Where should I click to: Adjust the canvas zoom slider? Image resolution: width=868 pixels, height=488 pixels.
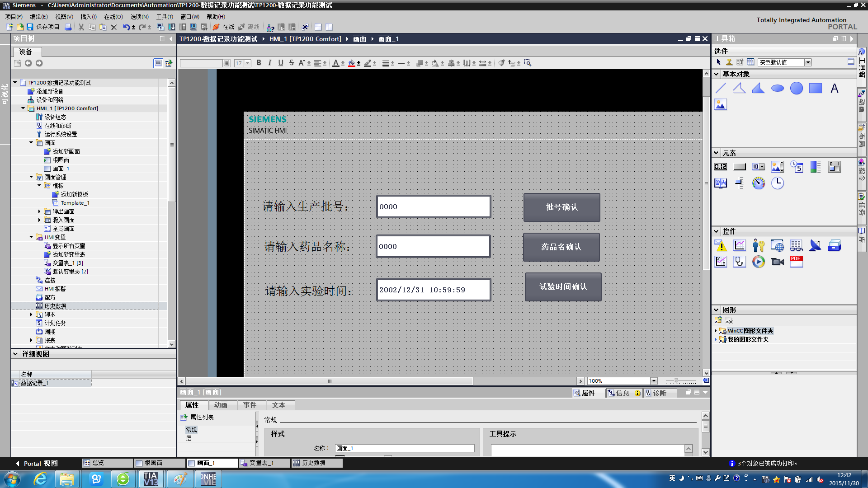tap(676, 381)
